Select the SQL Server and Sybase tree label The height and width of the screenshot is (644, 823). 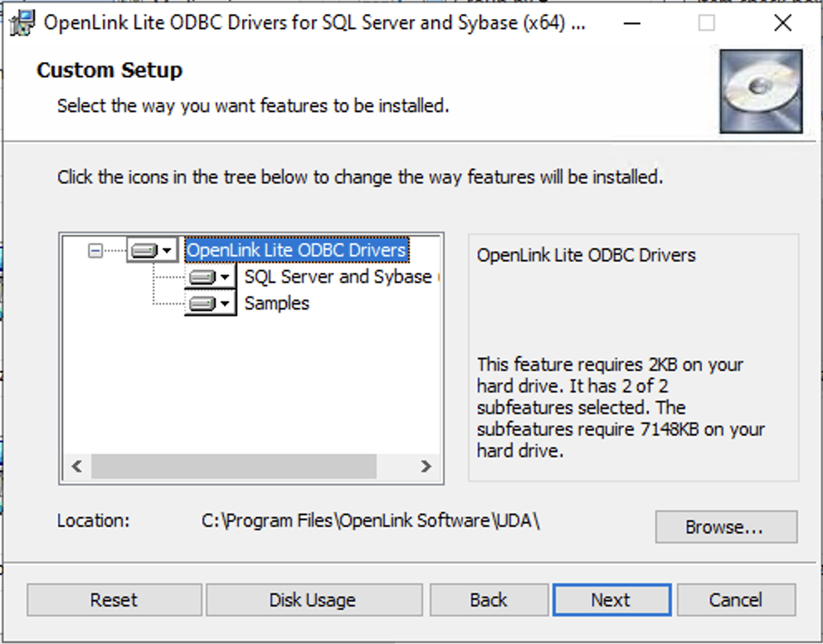(x=338, y=277)
